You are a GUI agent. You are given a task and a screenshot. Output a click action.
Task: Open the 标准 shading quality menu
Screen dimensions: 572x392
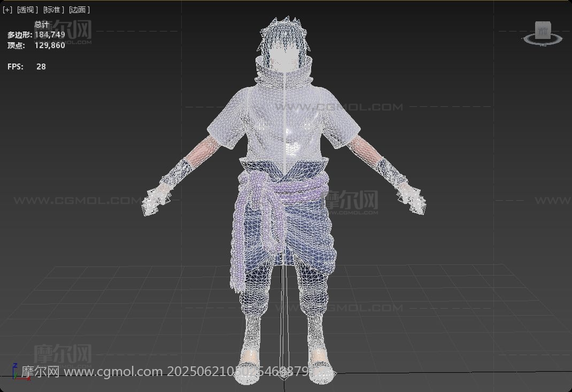[53, 10]
